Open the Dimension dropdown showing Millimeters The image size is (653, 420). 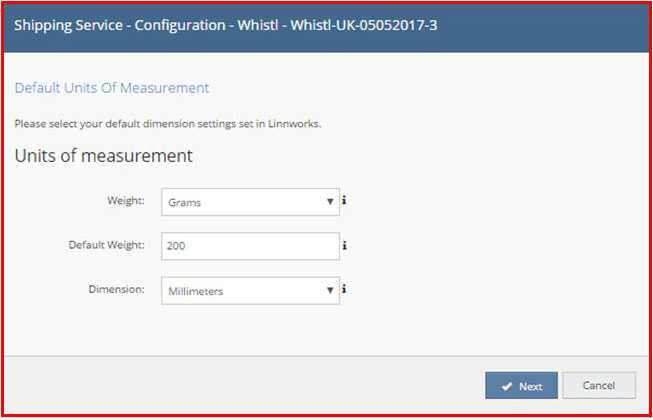[x=250, y=291]
